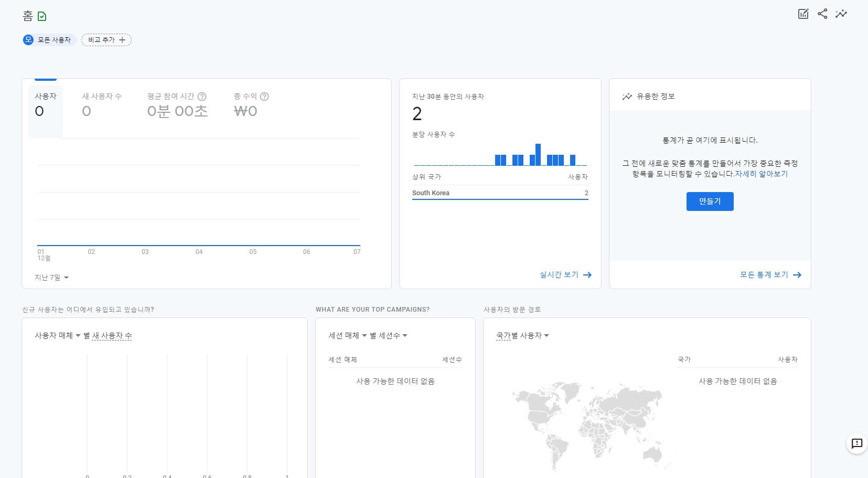Click the arrow icon beside 실시간 보기
The image size is (868, 478).
pyautogui.click(x=587, y=275)
